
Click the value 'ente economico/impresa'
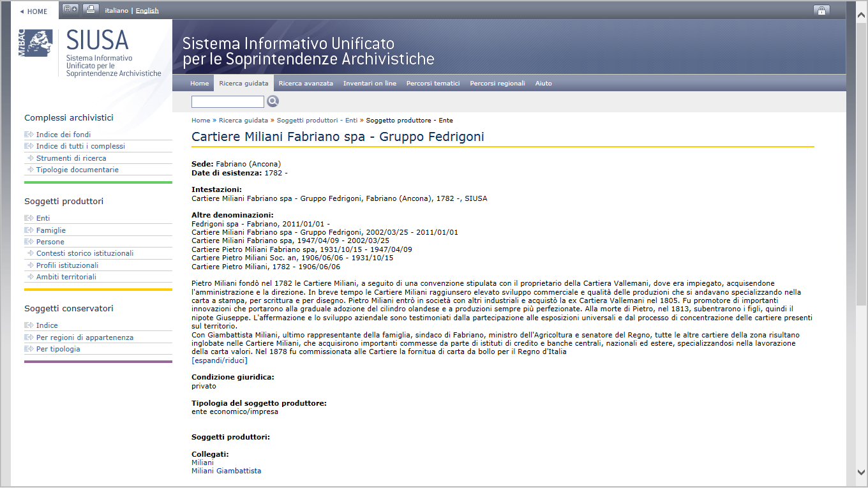click(x=235, y=411)
